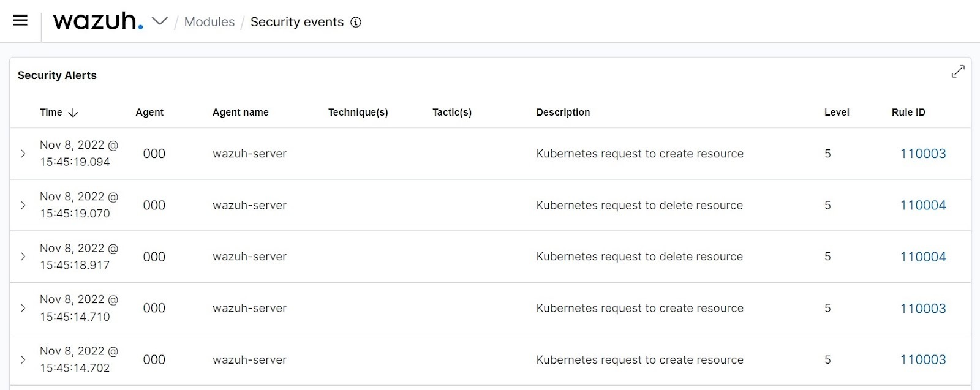980x390 pixels.
Task: Open rule 110003 link at 15:45:14.702
Action: pos(923,360)
